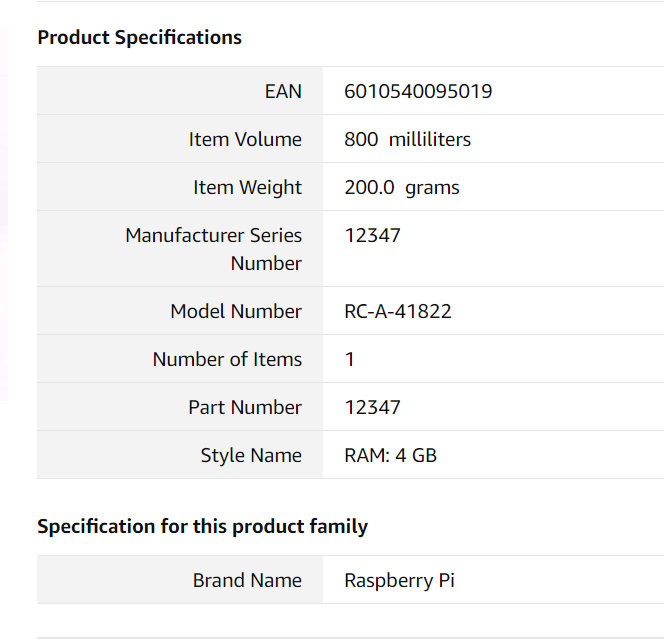664x639 pixels.
Task: Select Manufacturer Series Number value 12347
Action: click(x=372, y=235)
